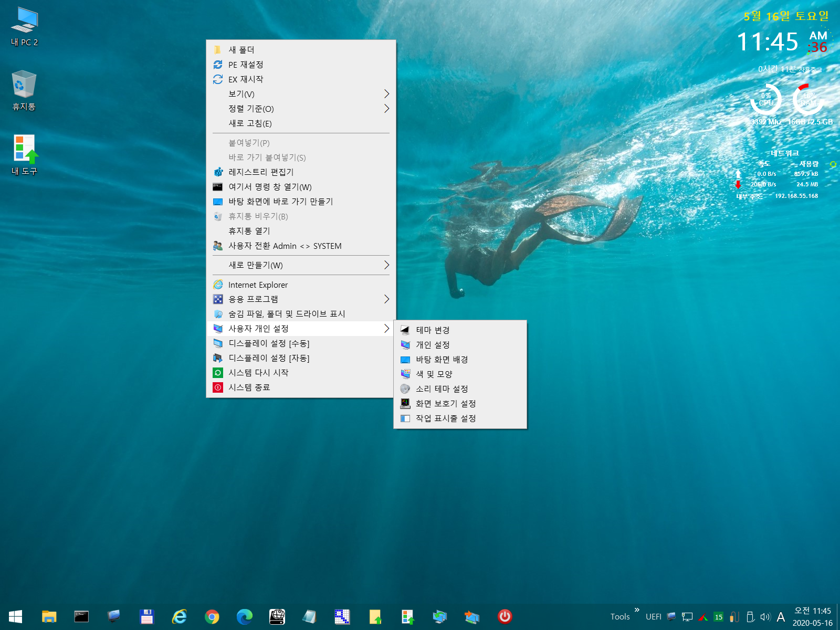Image resolution: width=840 pixels, height=630 pixels.
Task: Click the green 15 tray icon
Action: [x=719, y=617]
